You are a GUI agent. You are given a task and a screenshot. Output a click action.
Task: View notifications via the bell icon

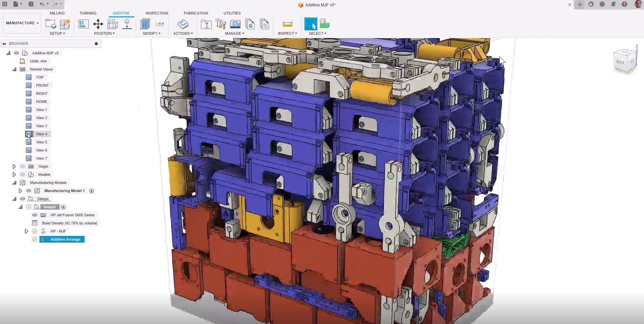(613, 4)
